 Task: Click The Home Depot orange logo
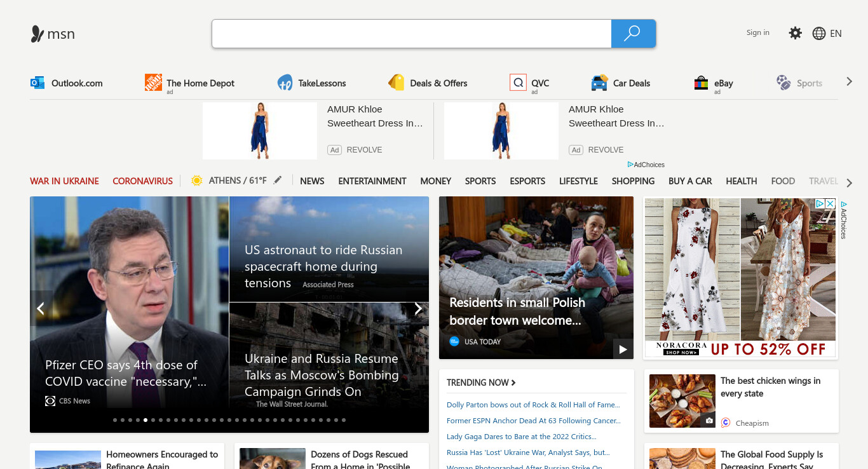(153, 82)
